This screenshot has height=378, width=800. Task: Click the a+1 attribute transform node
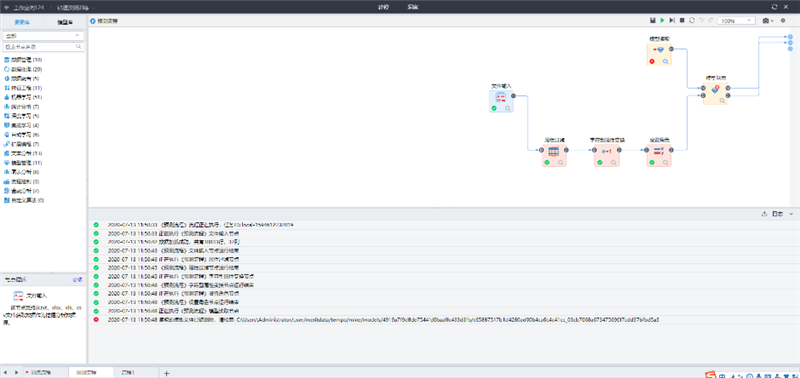click(x=607, y=155)
